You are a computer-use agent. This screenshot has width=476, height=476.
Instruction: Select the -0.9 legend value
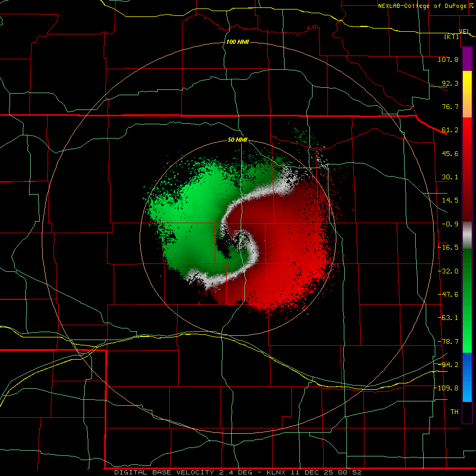click(x=450, y=224)
